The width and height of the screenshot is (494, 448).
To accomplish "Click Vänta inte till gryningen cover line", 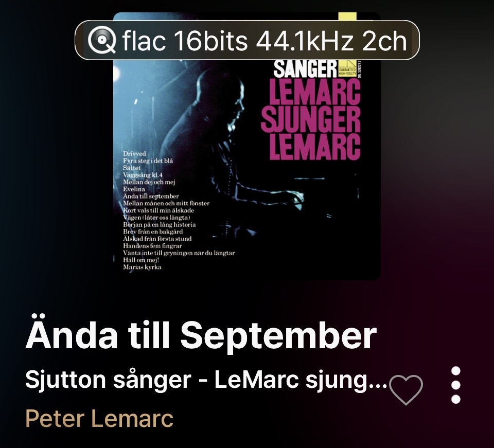I will (x=179, y=253).
